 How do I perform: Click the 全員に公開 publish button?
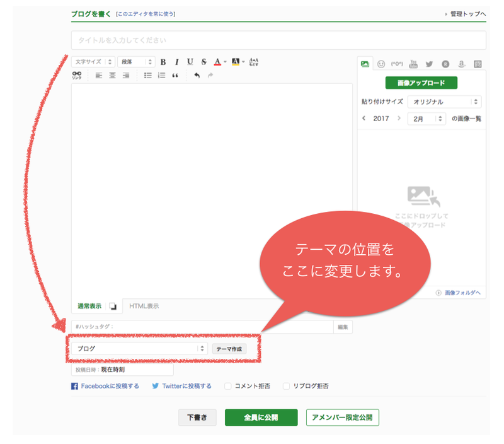(x=261, y=418)
